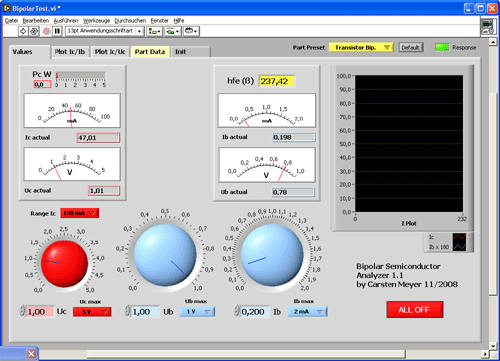500x361 pixels.
Task: Switch to the Part Data tab
Action: tap(150, 52)
